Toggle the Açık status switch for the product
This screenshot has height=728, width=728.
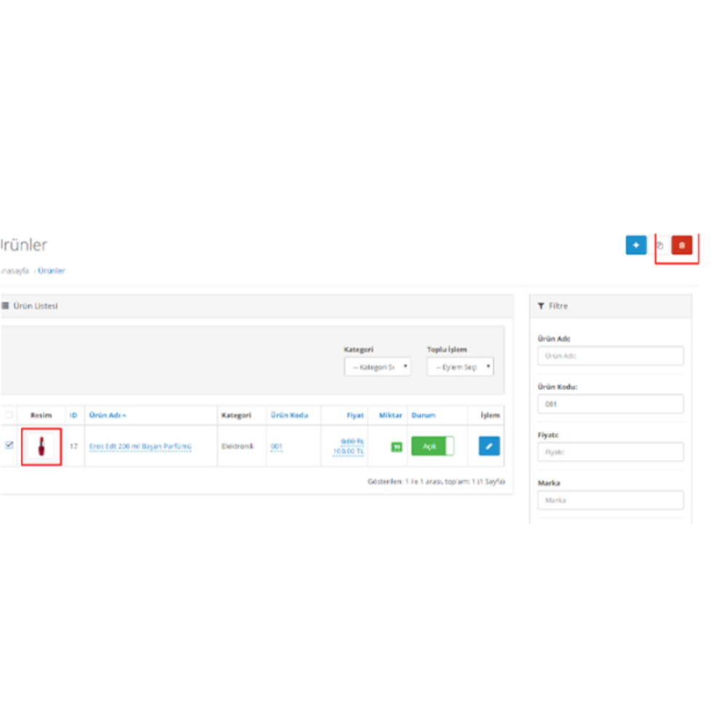(x=432, y=446)
